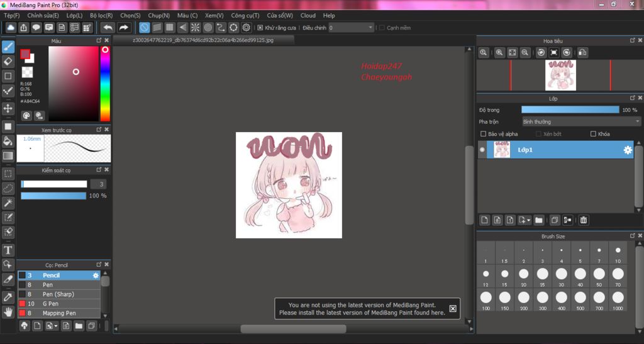Screen dimensions: 644x344
Task: Turn off snap using the blue circle icon
Action: point(144,28)
